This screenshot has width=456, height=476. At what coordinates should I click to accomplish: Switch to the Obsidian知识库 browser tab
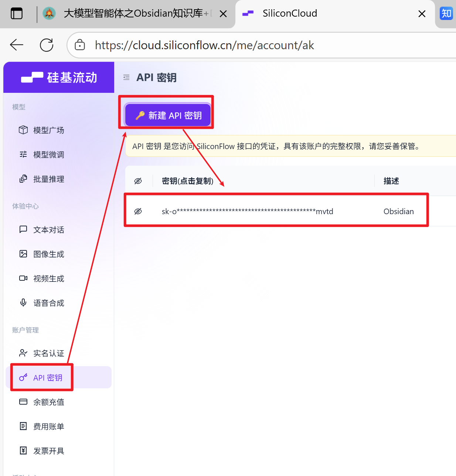coord(133,14)
